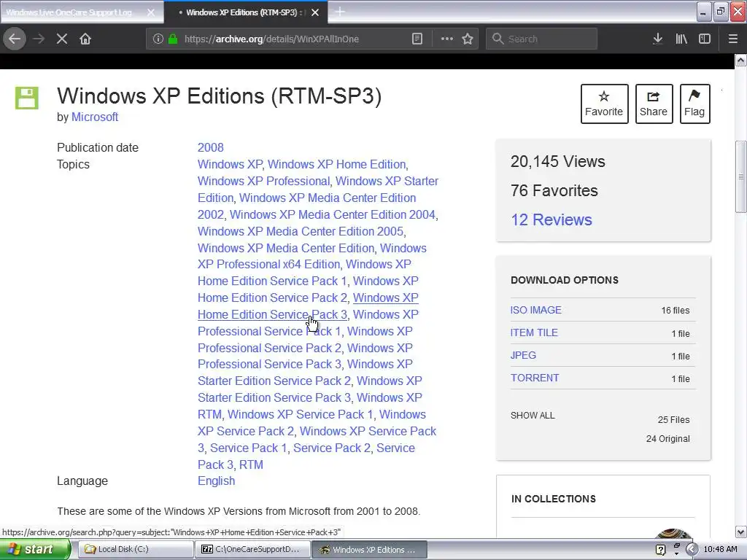Toggle the sidebar icon in toolbar
Viewport: 747px width, 560px height.
click(705, 39)
